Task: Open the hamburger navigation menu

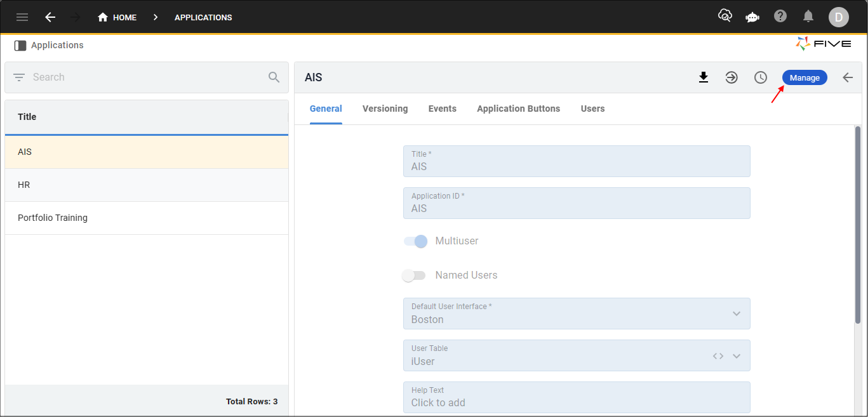Action: pyautogui.click(x=22, y=17)
